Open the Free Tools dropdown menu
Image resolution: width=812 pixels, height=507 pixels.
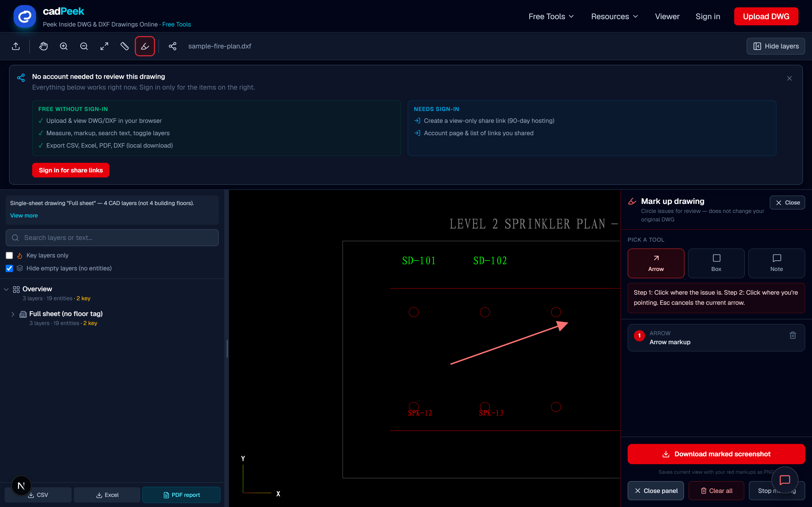point(551,16)
